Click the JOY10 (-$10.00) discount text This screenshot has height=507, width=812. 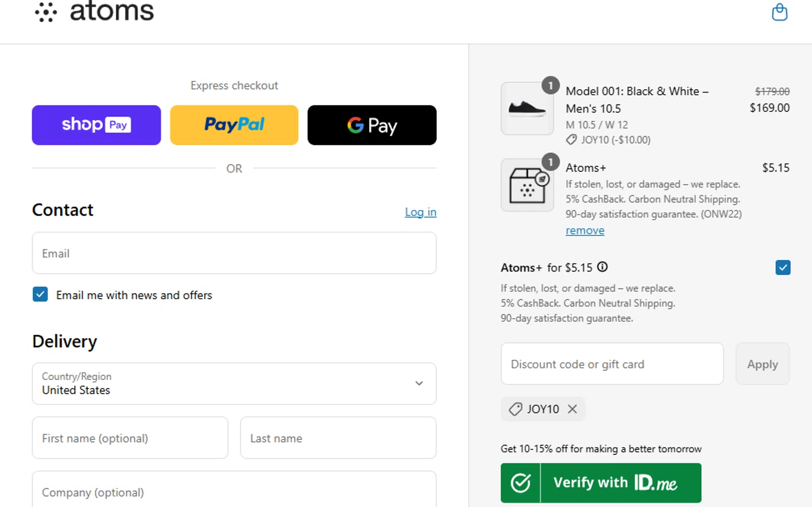coord(615,140)
